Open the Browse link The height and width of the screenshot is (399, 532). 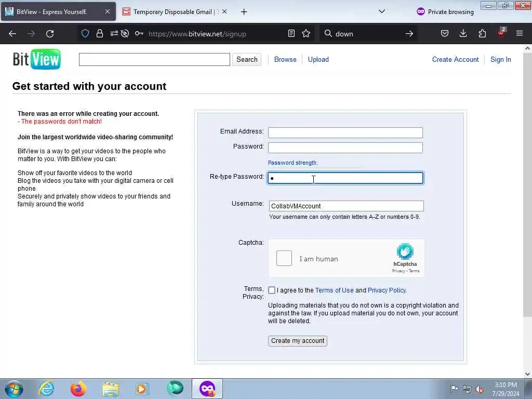click(x=285, y=59)
